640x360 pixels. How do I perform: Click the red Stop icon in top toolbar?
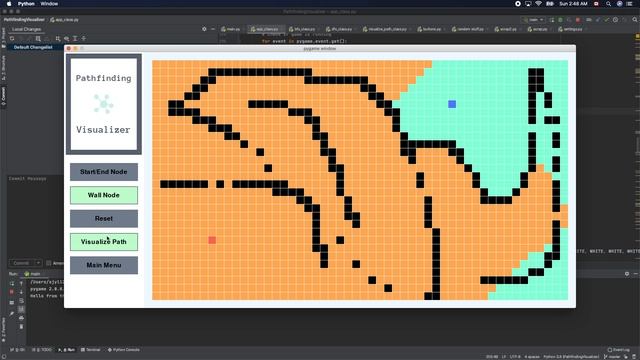[578, 20]
